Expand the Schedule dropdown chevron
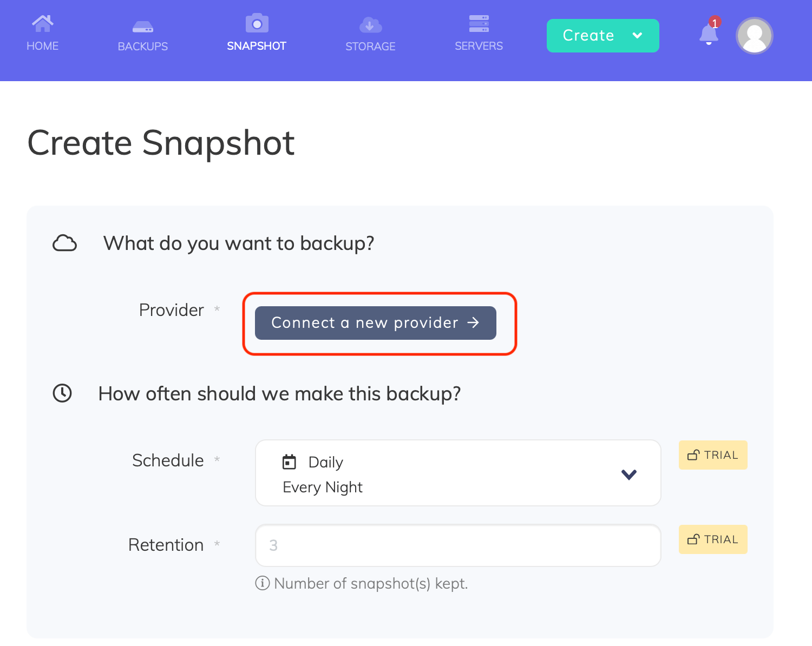 coord(629,474)
